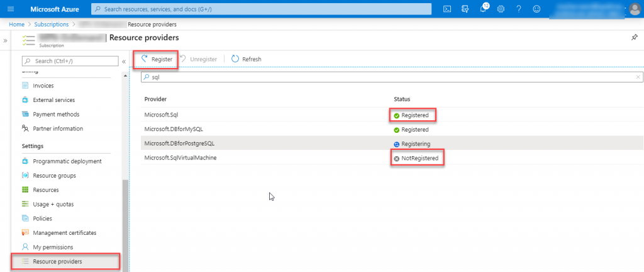Open the account avatar menu
Image resolution: width=644 pixels, height=272 pixels.
click(x=636, y=9)
